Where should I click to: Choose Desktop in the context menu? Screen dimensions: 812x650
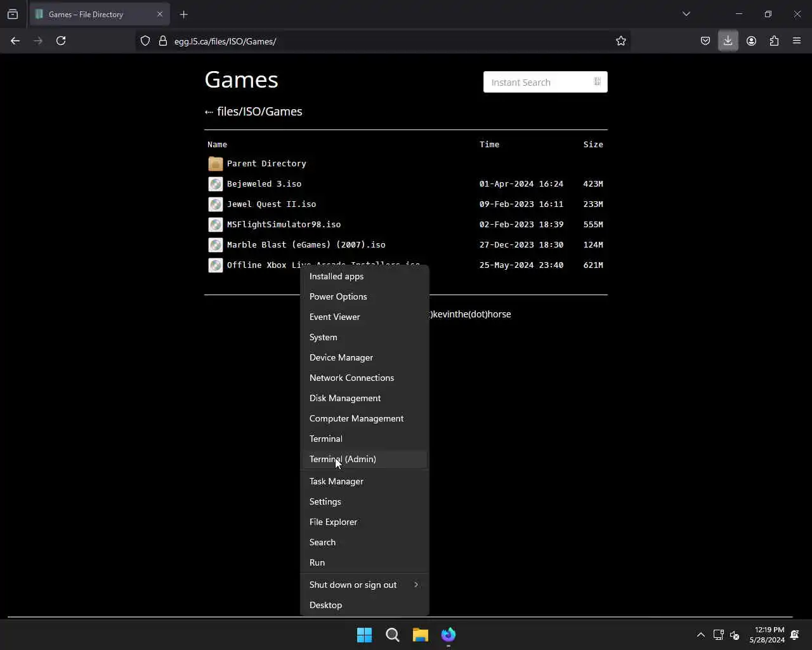(x=365, y=605)
